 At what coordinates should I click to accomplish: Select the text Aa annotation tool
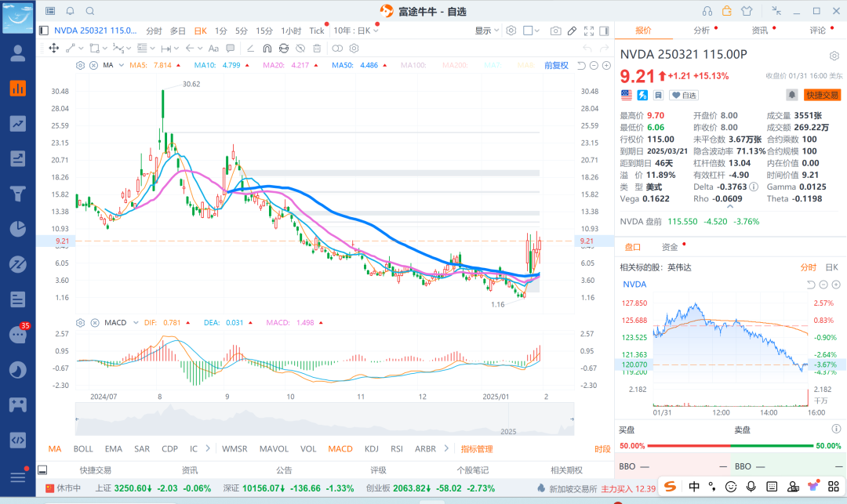(x=213, y=48)
